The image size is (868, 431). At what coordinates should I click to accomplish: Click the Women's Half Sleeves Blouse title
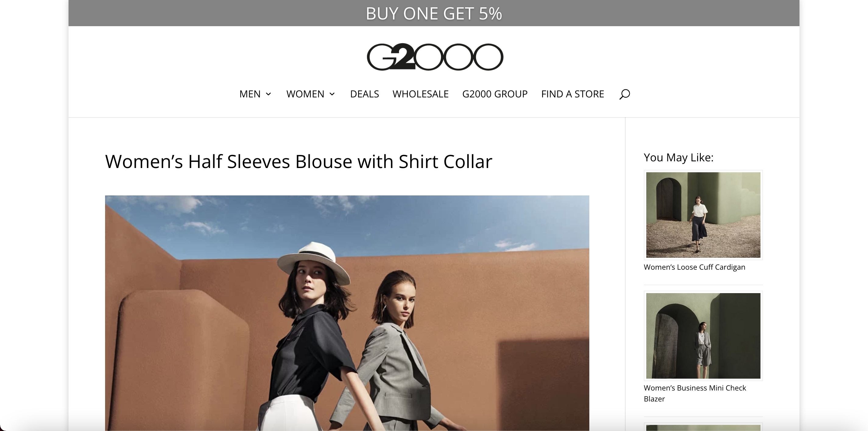pos(298,161)
